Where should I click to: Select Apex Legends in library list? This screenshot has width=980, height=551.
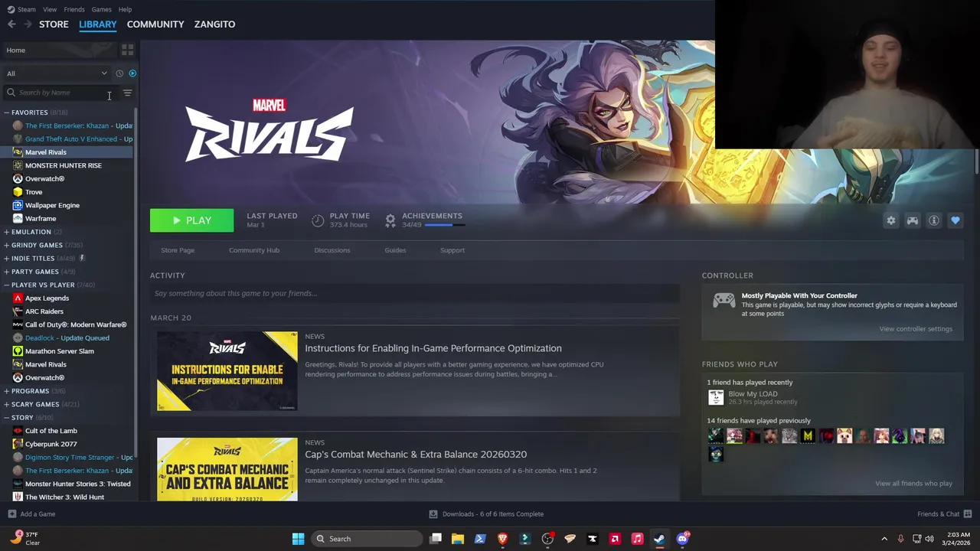[x=47, y=298]
